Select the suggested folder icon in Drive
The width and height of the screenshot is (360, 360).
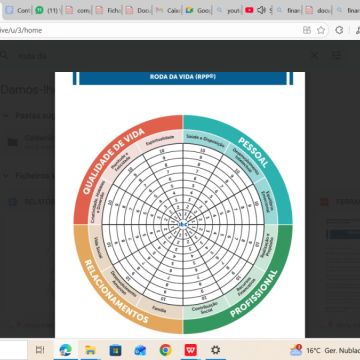tap(13, 142)
